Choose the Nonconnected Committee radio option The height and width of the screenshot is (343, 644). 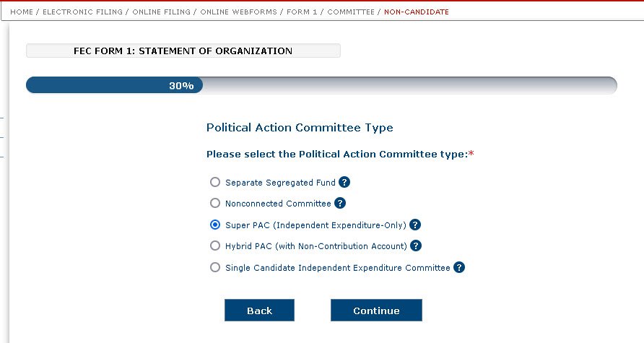pyautogui.click(x=215, y=204)
